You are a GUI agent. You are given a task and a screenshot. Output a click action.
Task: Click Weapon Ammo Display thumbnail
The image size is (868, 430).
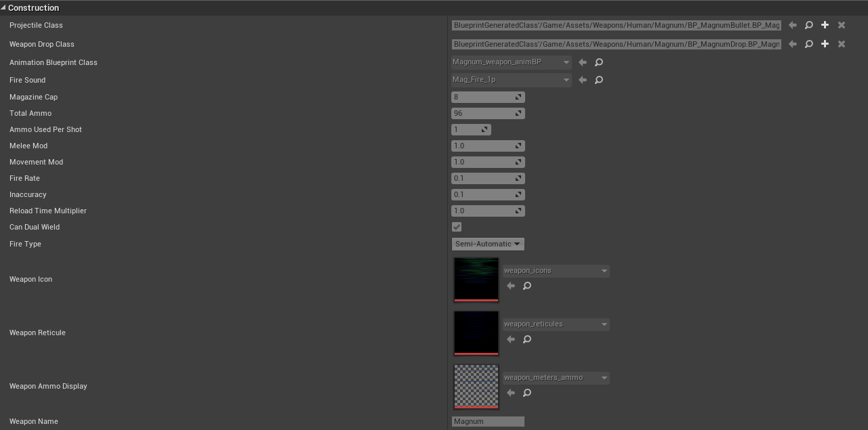[x=476, y=387]
